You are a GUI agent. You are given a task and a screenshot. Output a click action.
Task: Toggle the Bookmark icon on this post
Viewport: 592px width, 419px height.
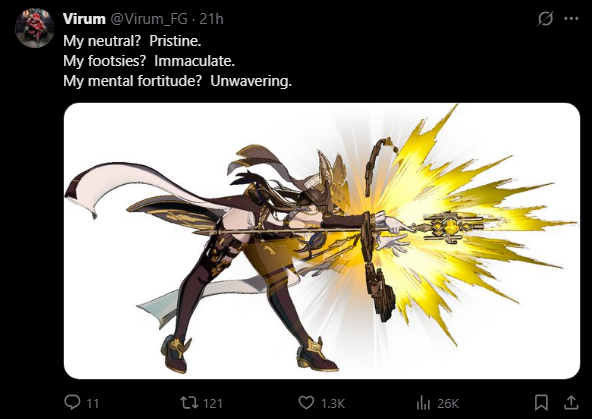click(541, 402)
